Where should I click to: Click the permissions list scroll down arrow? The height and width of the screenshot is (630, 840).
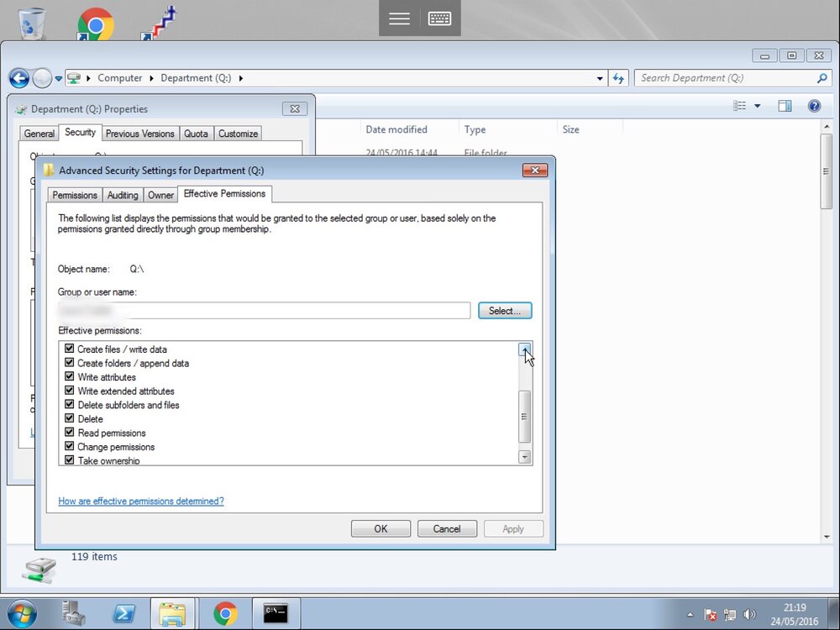coord(525,457)
